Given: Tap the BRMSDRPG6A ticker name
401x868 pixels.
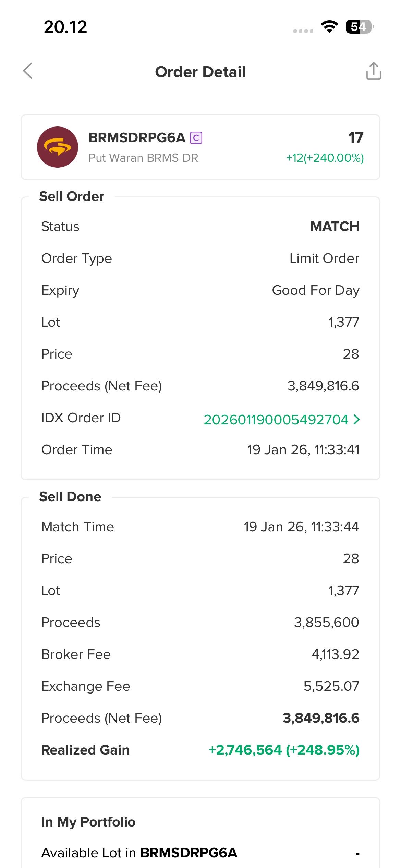Looking at the screenshot, I should [137, 138].
